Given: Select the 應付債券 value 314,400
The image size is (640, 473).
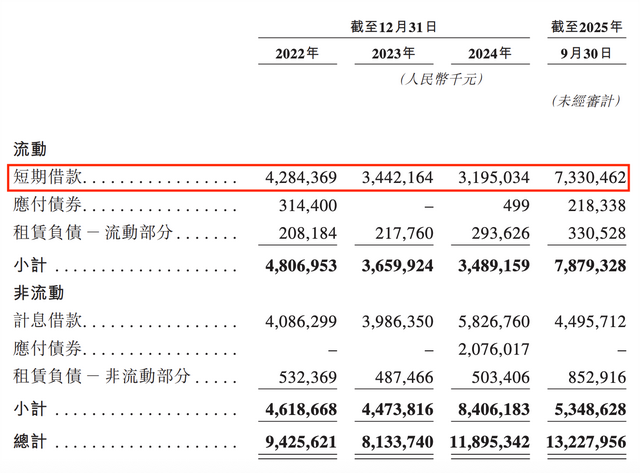Looking at the screenshot, I should click(306, 206).
